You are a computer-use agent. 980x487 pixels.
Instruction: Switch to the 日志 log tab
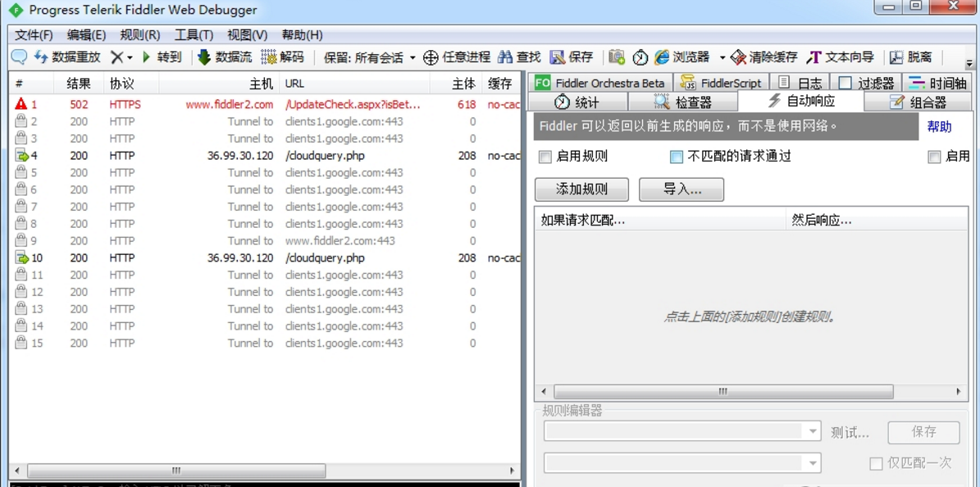click(x=800, y=83)
